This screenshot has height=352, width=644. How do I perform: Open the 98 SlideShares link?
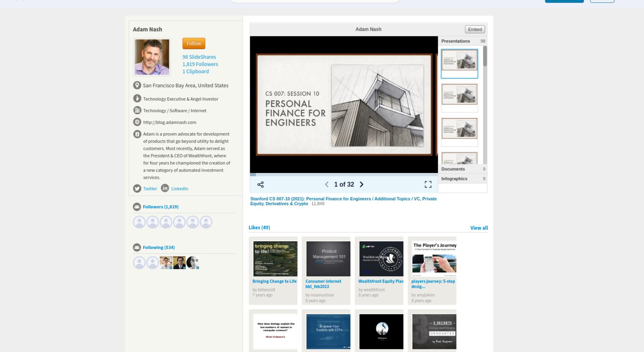point(199,57)
